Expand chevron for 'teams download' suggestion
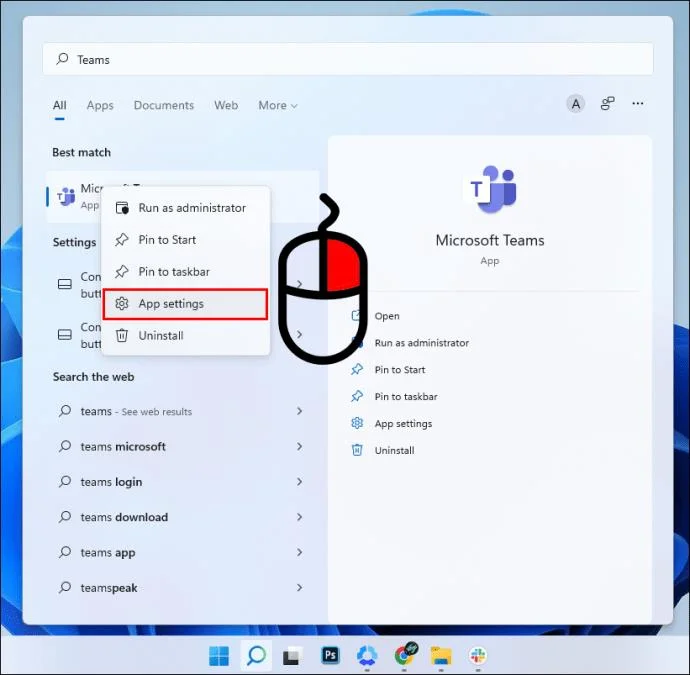The width and height of the screenshot is (690, 675). coord(300,517)
